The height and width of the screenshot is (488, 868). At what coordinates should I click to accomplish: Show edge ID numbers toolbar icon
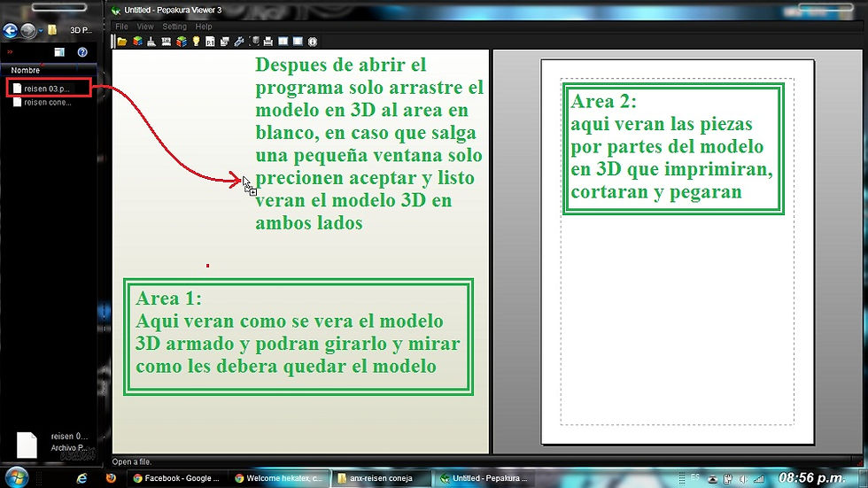coord(167,42)
